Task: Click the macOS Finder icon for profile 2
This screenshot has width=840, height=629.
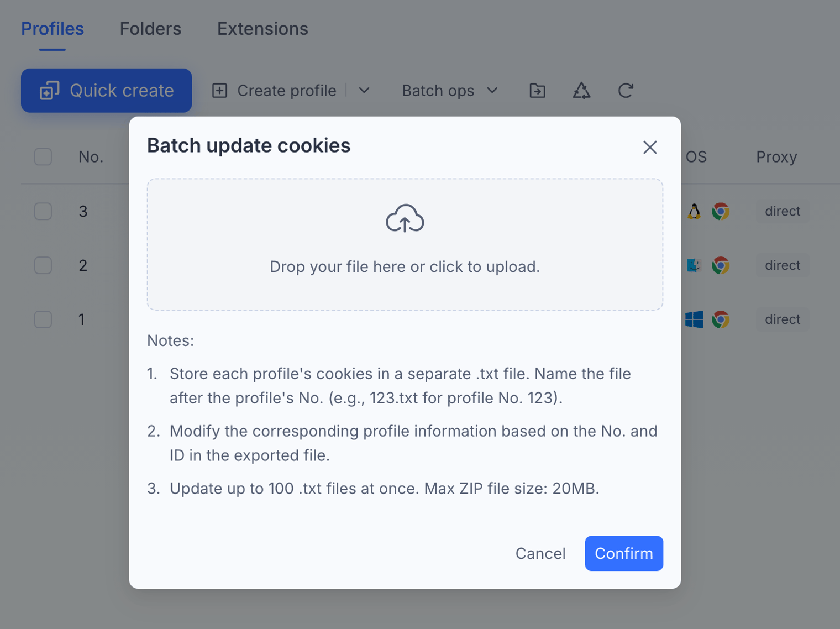Action: (694, 265)
